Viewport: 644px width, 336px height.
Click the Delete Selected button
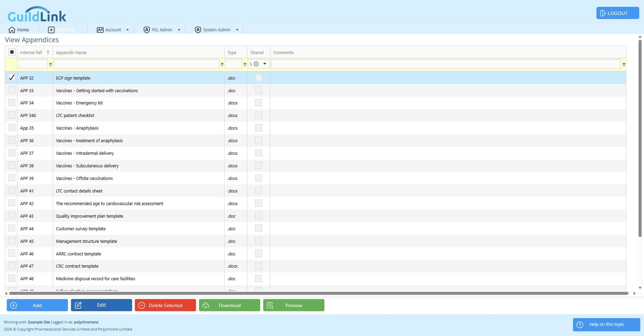pyautogui.click(x=165, y=305)
